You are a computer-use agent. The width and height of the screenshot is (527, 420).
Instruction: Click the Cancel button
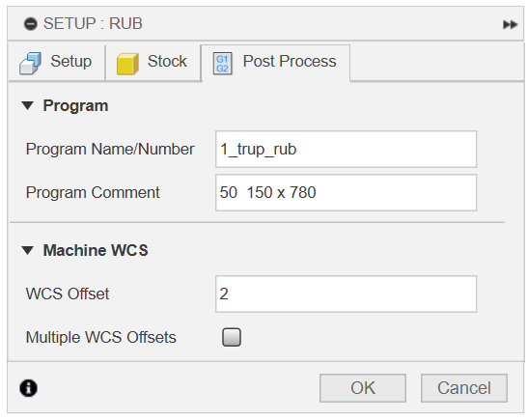pyautogui.click(x=464, y=388)
